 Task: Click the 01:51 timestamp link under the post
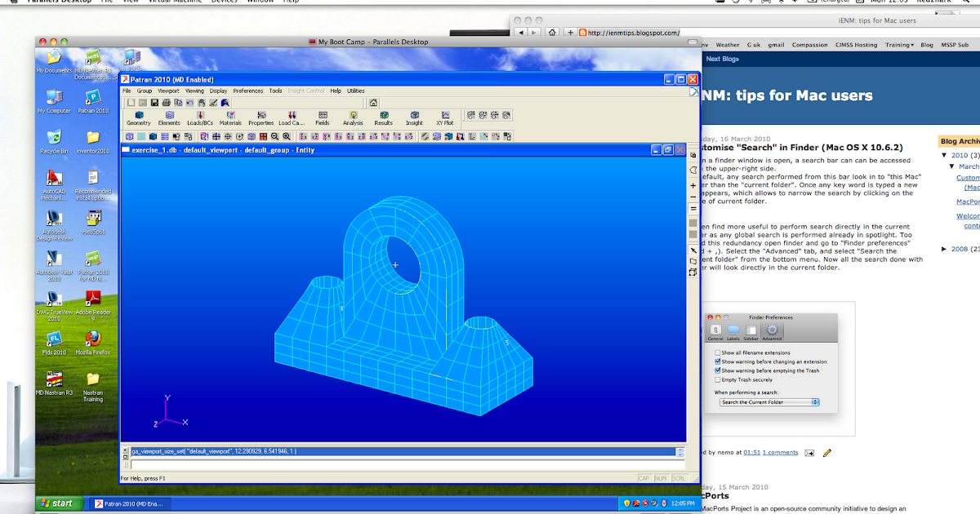click(x=752, y=452)
